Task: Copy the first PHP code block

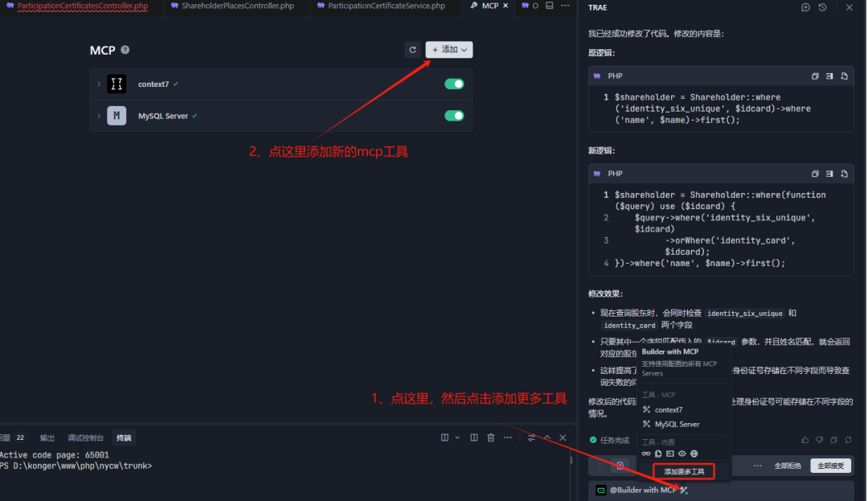Action: tap(815, 76)
